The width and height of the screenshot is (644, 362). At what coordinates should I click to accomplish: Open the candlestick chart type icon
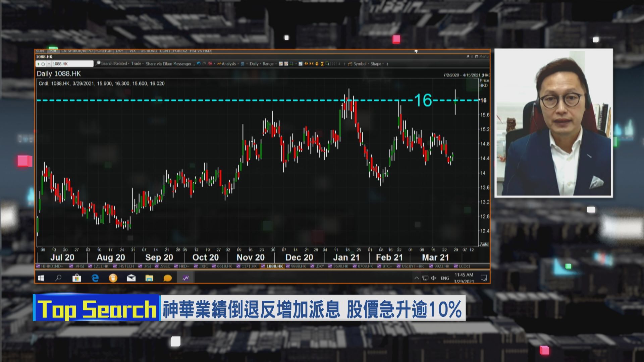(210, 64)
